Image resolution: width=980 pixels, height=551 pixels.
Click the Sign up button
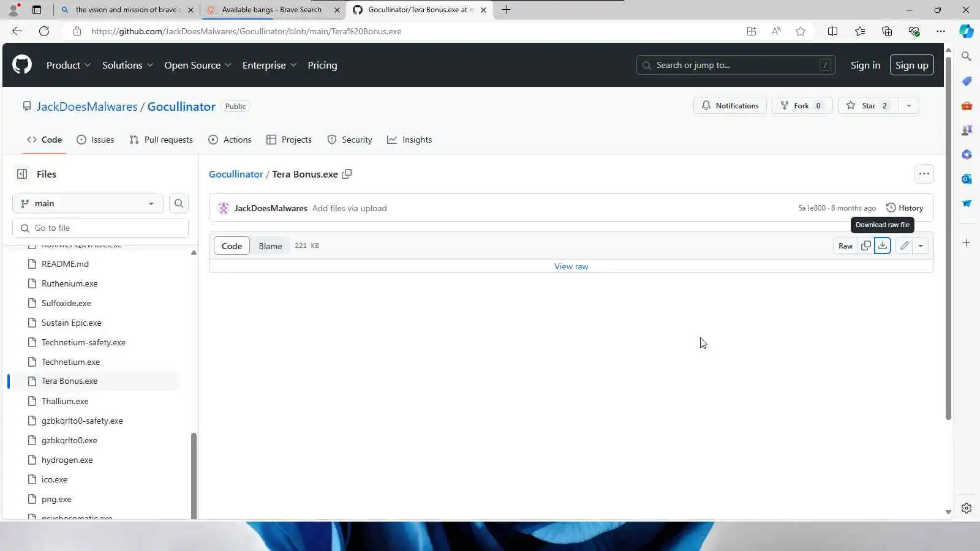click(x=911, y=65)
